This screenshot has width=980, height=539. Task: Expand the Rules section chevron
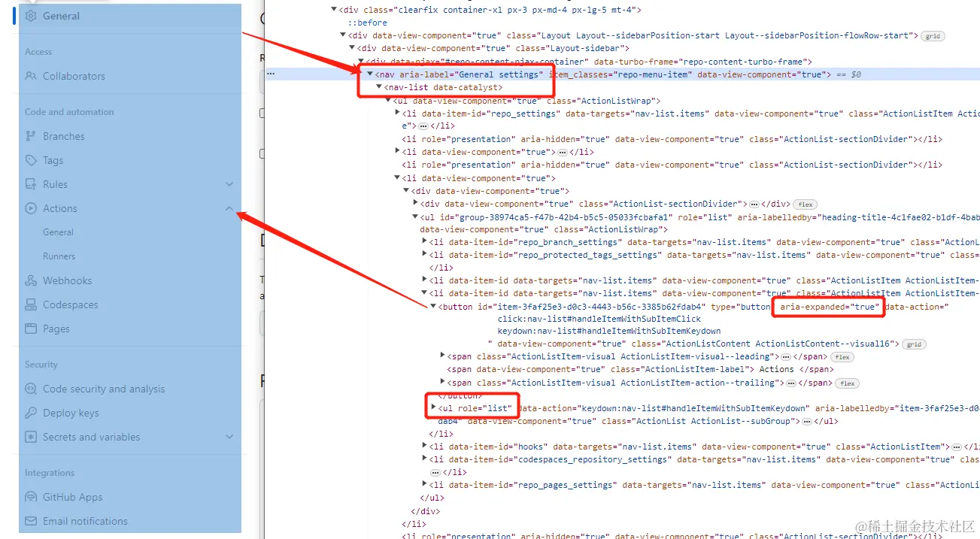(x=229, y=184)
